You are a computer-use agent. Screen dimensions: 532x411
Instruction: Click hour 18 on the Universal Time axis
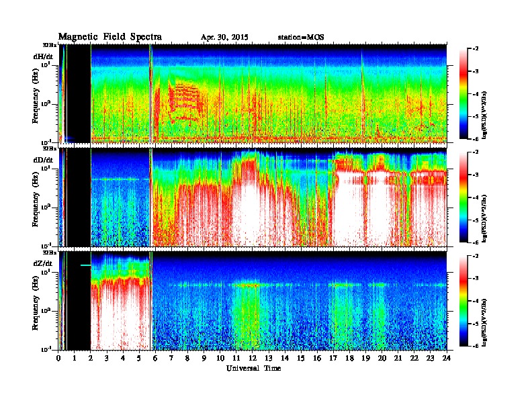pyautogui.click(x=349, y=359)
